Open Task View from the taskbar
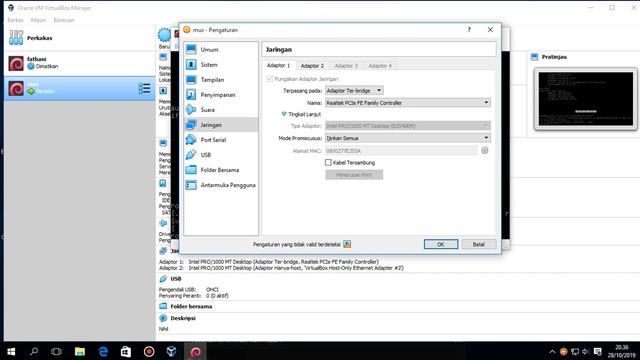 click(56, 351)
